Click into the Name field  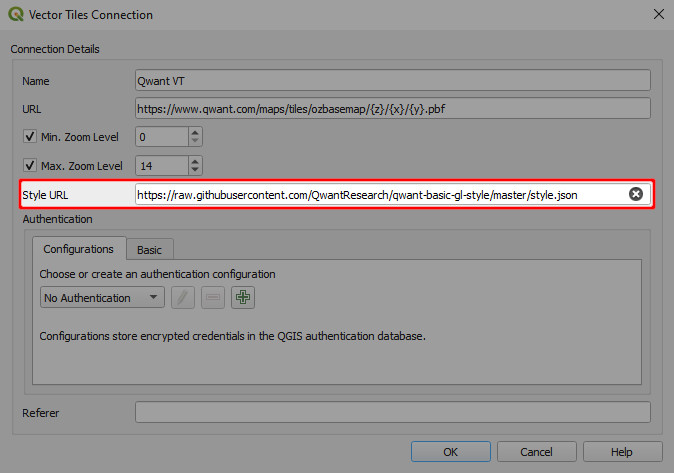[392, 80]
